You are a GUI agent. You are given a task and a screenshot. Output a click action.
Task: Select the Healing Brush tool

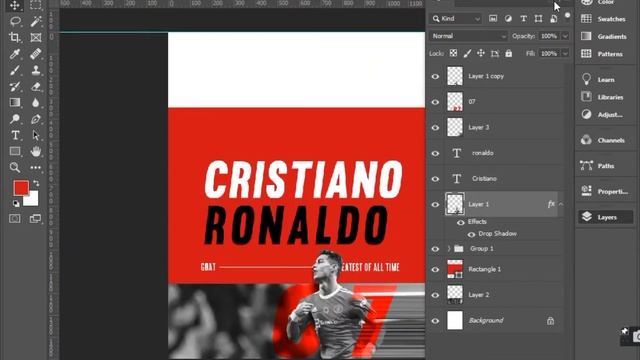click(36, 53)
